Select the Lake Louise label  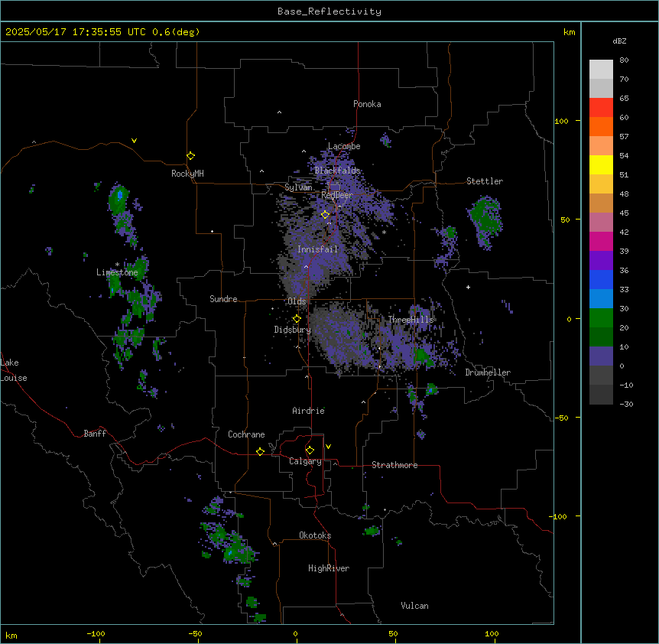(14, 370)
